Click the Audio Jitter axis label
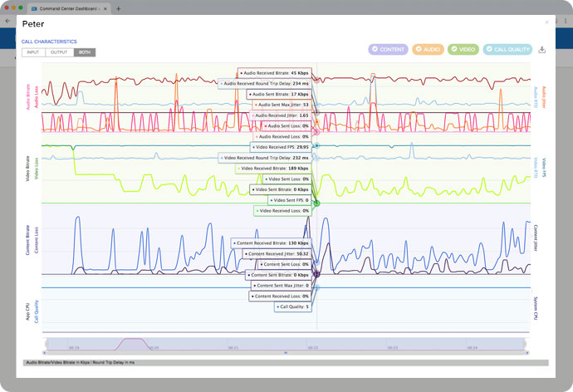This screenshot has height=392, width=573. [544, 97]
